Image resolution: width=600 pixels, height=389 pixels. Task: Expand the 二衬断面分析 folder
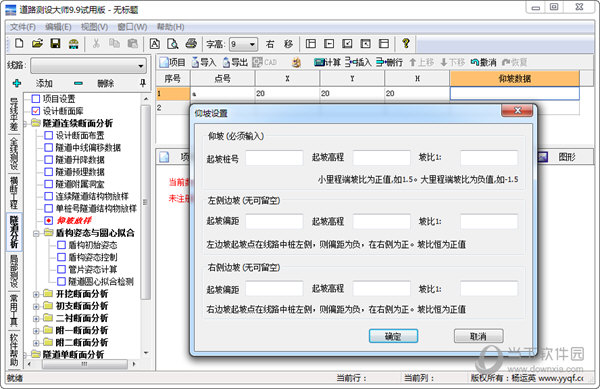[x=36, y=318]
